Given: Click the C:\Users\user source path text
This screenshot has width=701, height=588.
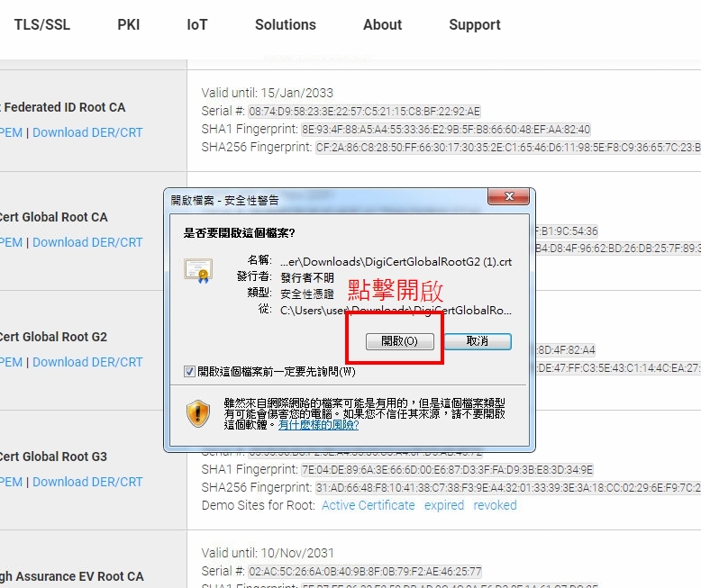Looking at the screenshot, I should 396,310.
